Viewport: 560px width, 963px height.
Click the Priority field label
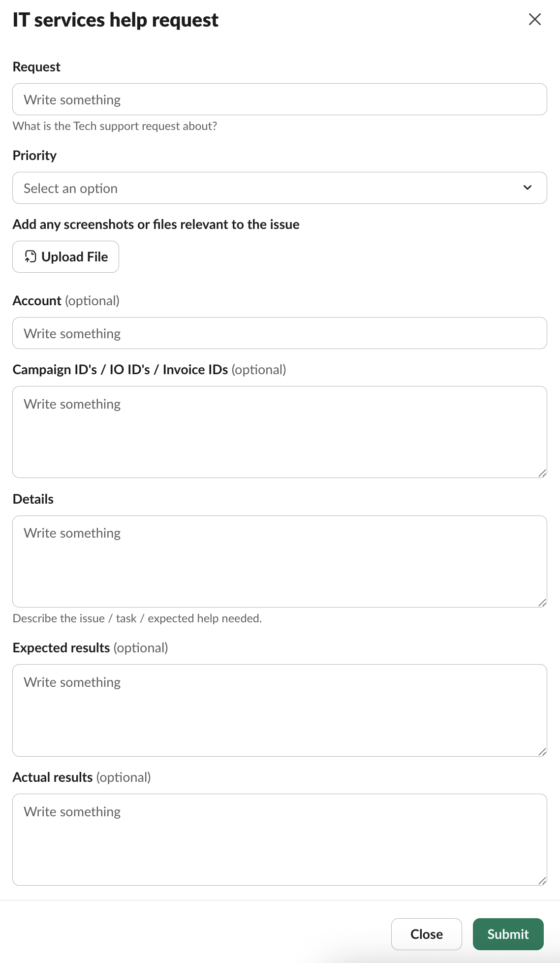34,156
